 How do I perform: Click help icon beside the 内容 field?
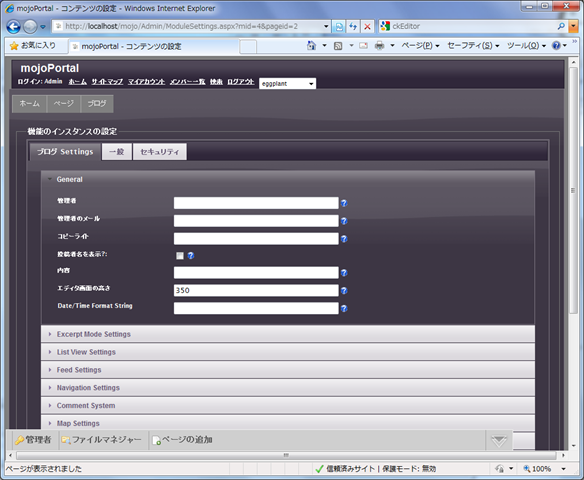coord(344,273)
